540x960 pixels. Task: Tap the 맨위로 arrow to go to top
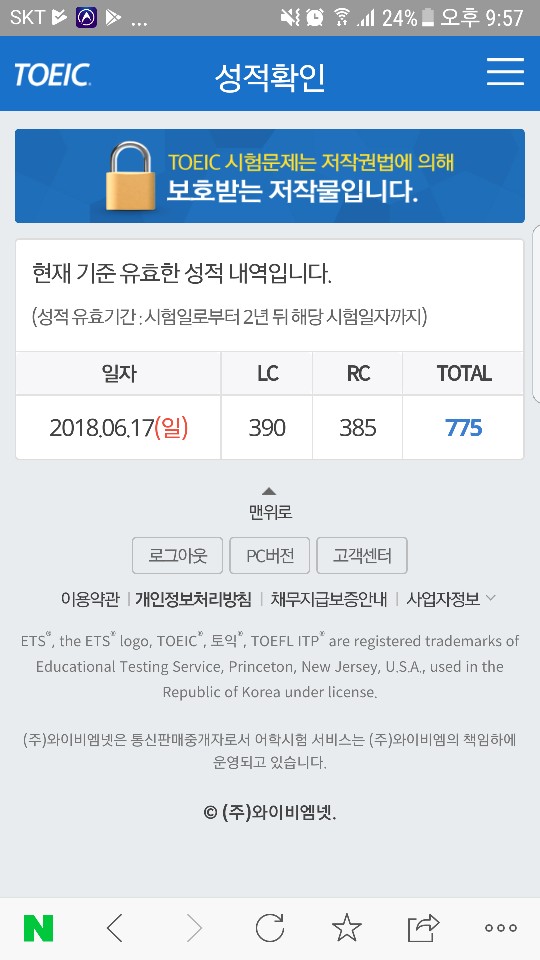[269, 504]
